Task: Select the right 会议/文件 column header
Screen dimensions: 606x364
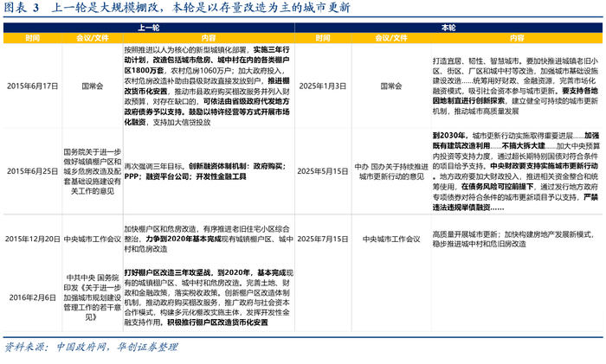Action: tap(391, 38)
